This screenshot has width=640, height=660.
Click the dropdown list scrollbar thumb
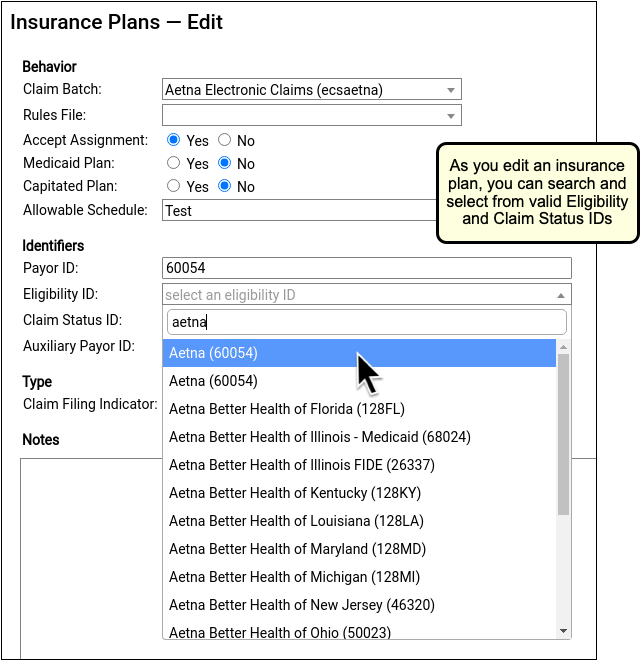563,434
